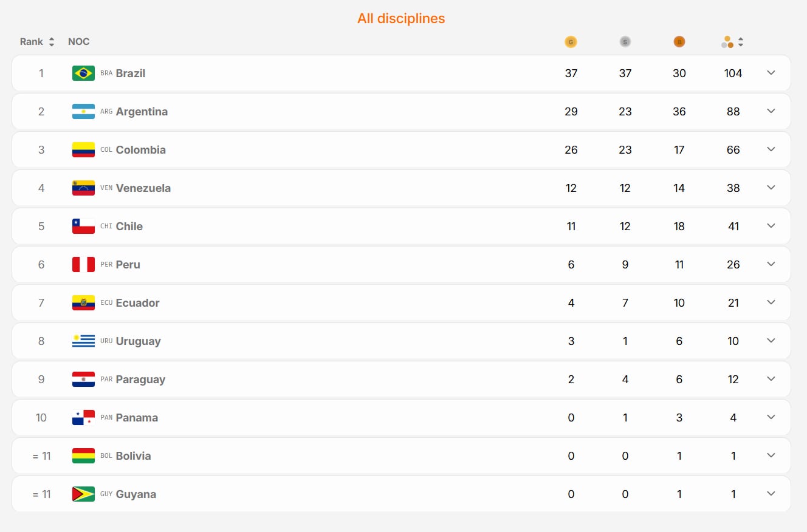Click the Bolivia flag icon
807x532 pixels.
[x=83, y=455]
